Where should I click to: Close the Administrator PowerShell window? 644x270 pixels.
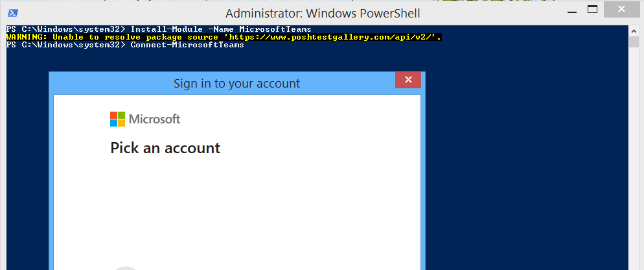point(621,10)
